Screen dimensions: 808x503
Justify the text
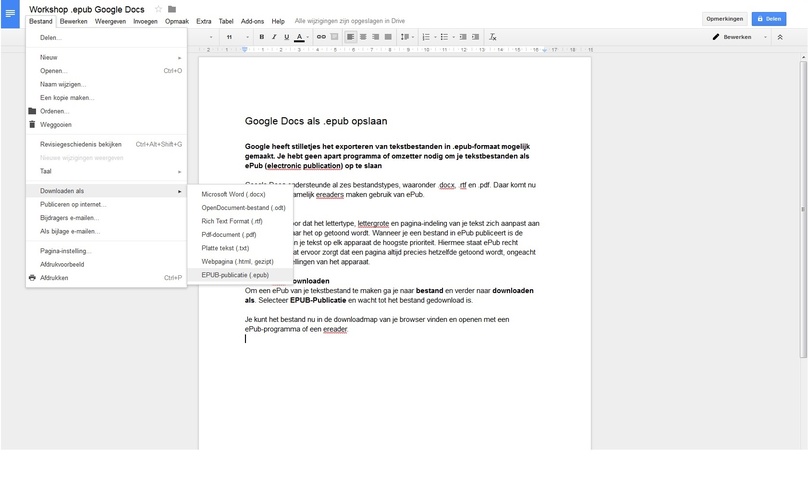tap(388, 37)
